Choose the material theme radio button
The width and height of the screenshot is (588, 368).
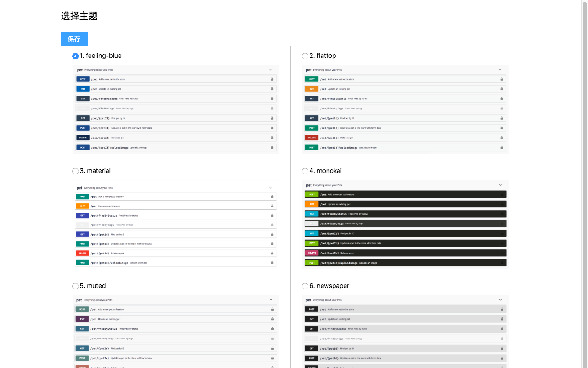75,171
